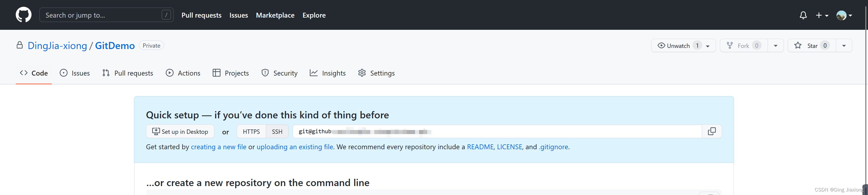Switch to the Projects tab
The width and height of the screenshot is (868, 195).
pos(231,73)
